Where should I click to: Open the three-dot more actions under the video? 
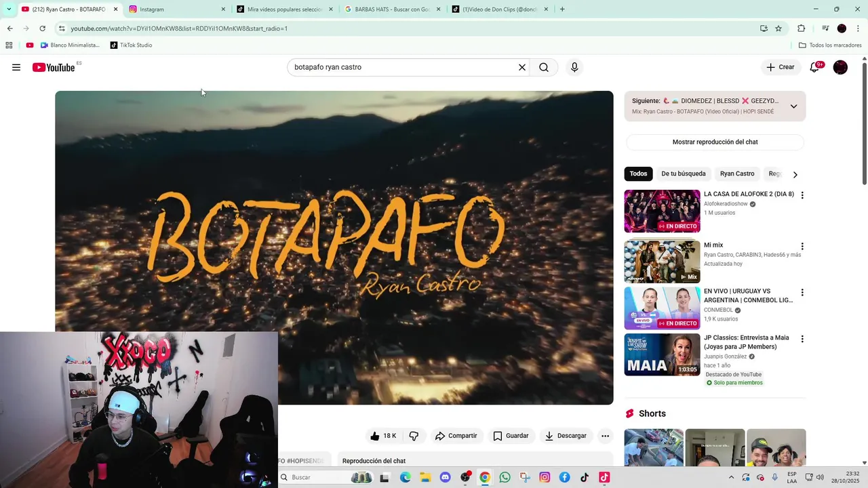pos(606,436)
